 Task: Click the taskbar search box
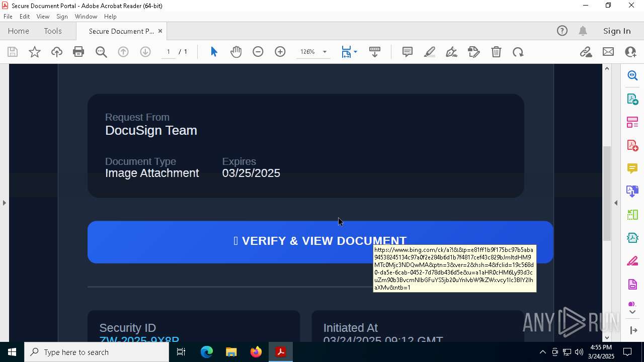(97, 352)
